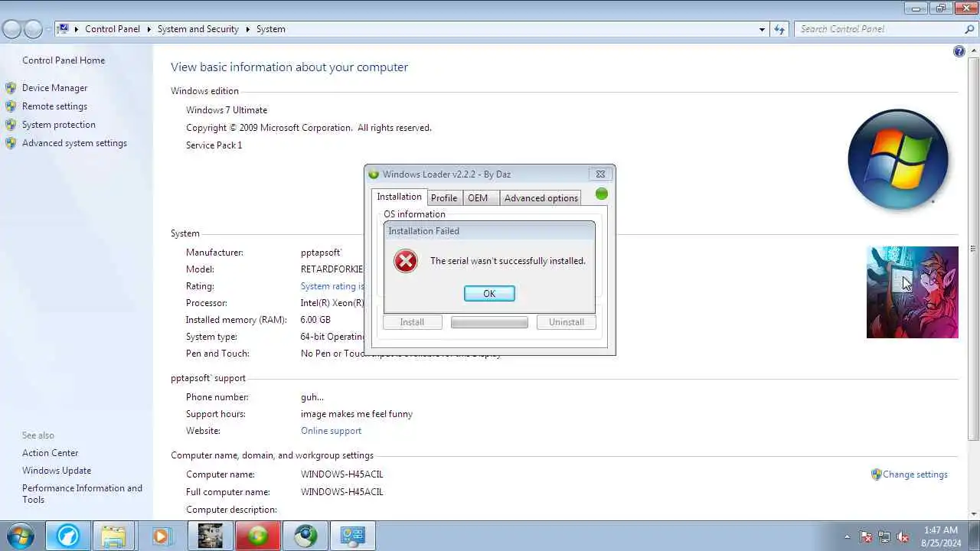
Task: Click the Forward navigation button
Action: coord(33,29)
